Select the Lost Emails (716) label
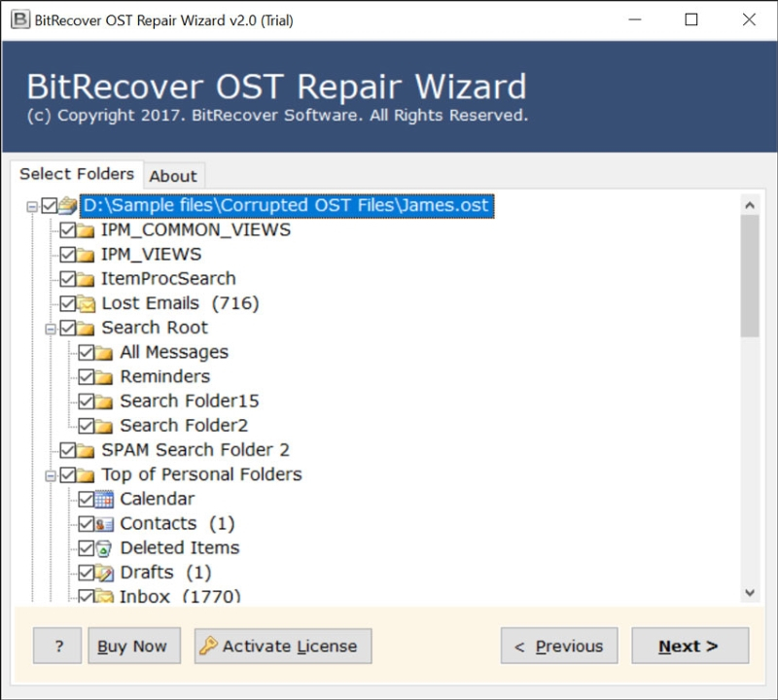Image resolution: width=778 pixels, height=700 pixels. [180, 303]
